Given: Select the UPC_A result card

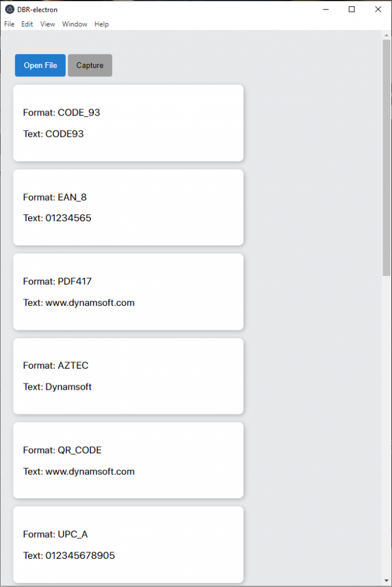Looking at the screenshot, I should [x=128, y=544].
